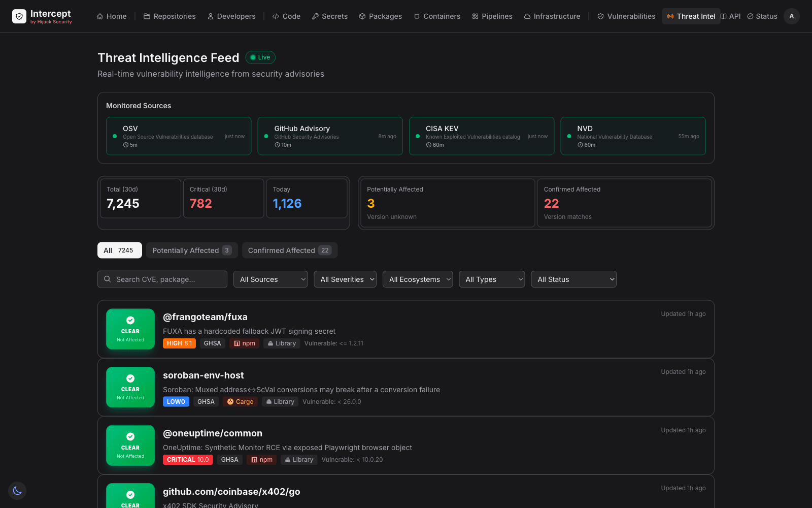Open the Status page link
The image size is (812, 508).
click(762, 16)
